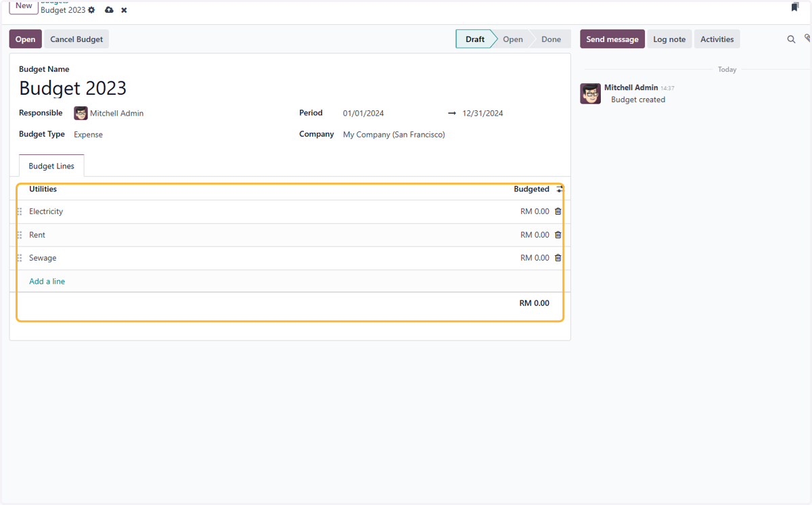Screen dimensions: 812x505
Task: Sort by the Utilities column header
Action: 43,190
